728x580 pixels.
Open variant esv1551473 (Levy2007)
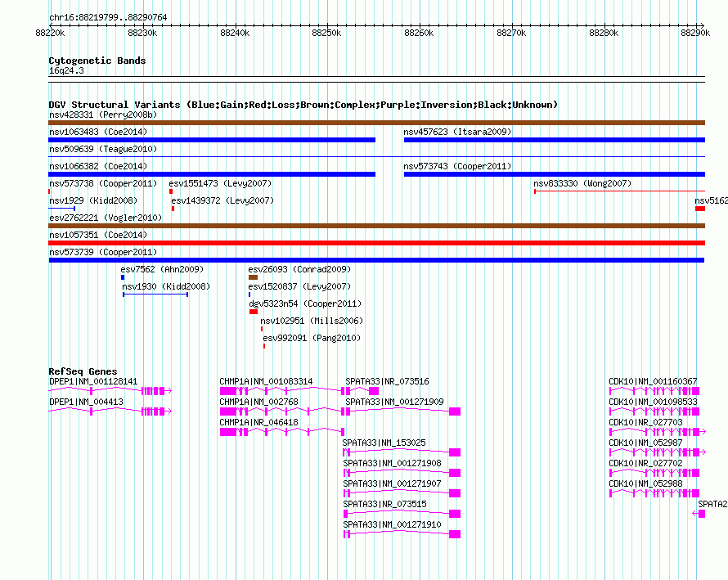pos(220,183)
